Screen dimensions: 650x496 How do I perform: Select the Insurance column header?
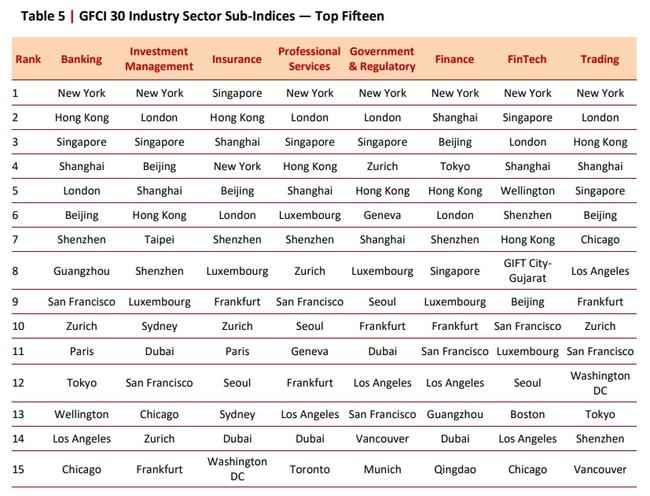237,59
